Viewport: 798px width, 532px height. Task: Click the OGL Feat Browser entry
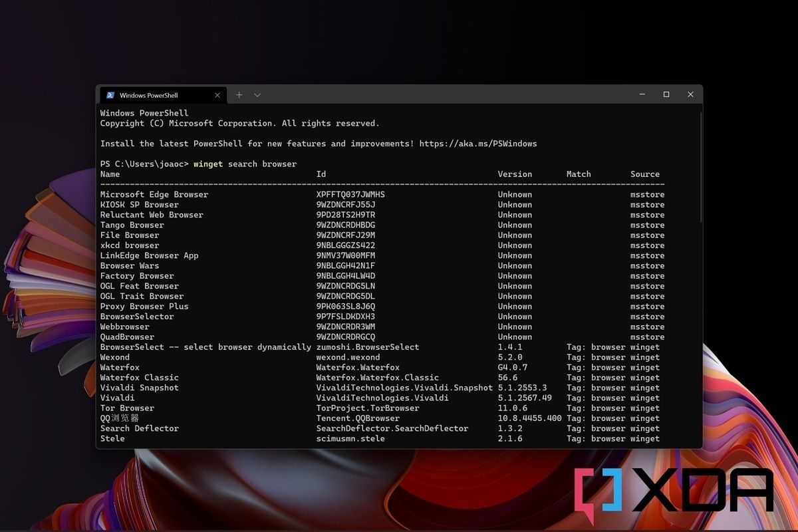pos(140,287)
